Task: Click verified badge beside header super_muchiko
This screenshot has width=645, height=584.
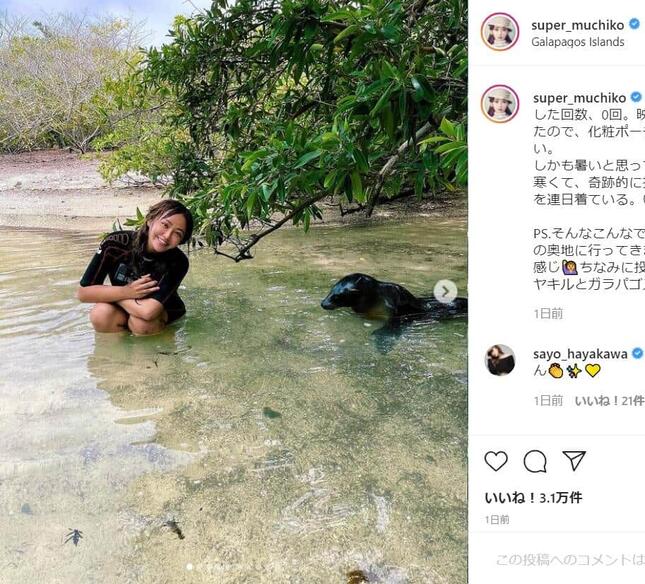Action: tap(634, 24)
